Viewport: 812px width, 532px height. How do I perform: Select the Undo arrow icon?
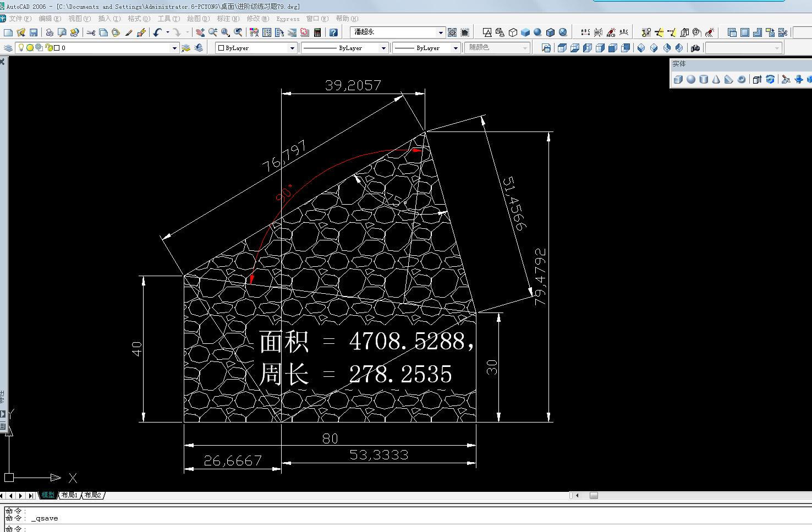[158, 33]
